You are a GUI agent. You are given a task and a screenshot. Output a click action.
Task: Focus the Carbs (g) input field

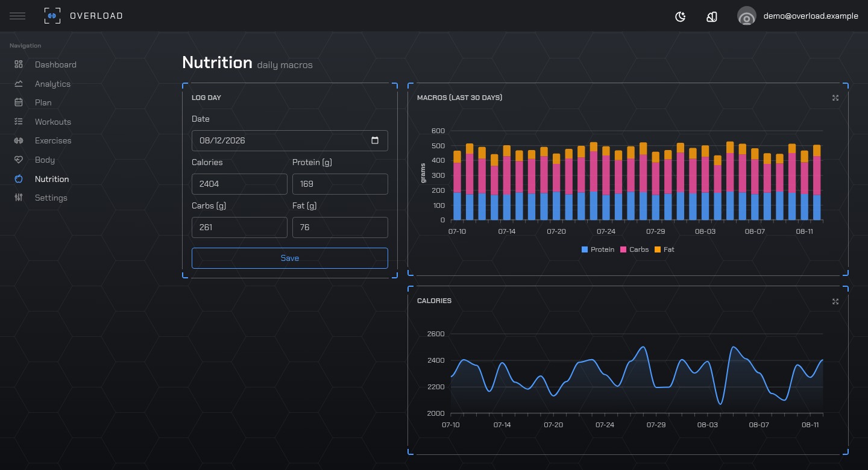pyautogui.click(x=239, y=227)
